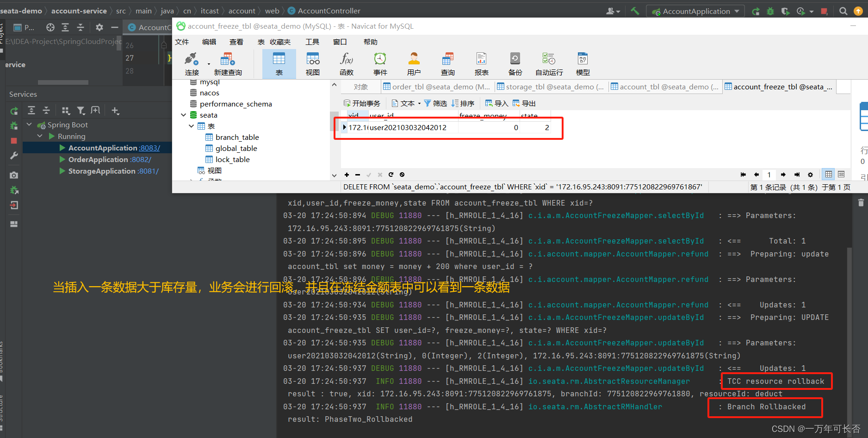868x438 pixels.
Task: Switch to Navicat grid view
Action: (829, 174)
